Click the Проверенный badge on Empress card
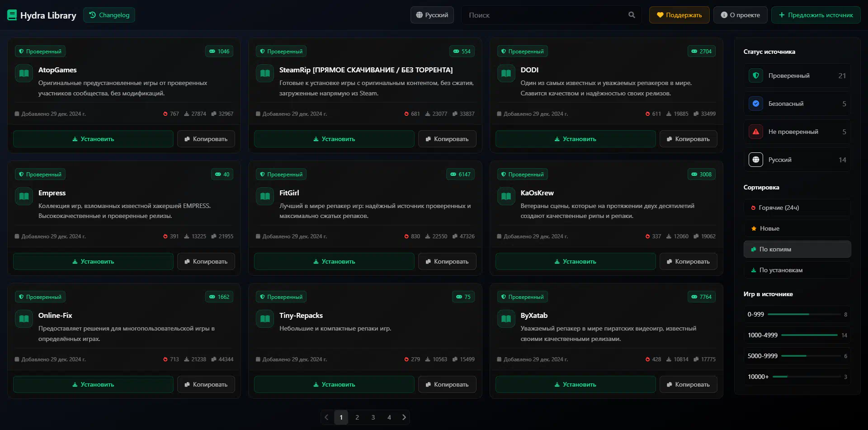868x430 pixels. pyautogui.click(x=40, y=174)
